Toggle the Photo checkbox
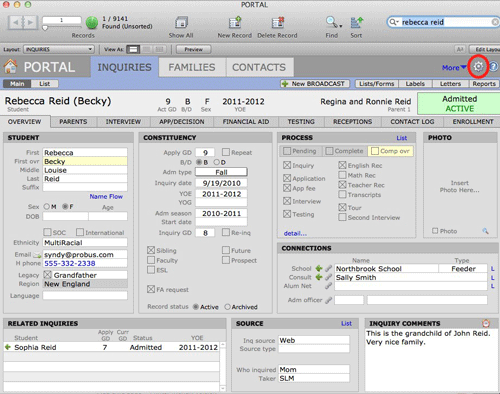500x394 pixels. click(x=435, y=231)
